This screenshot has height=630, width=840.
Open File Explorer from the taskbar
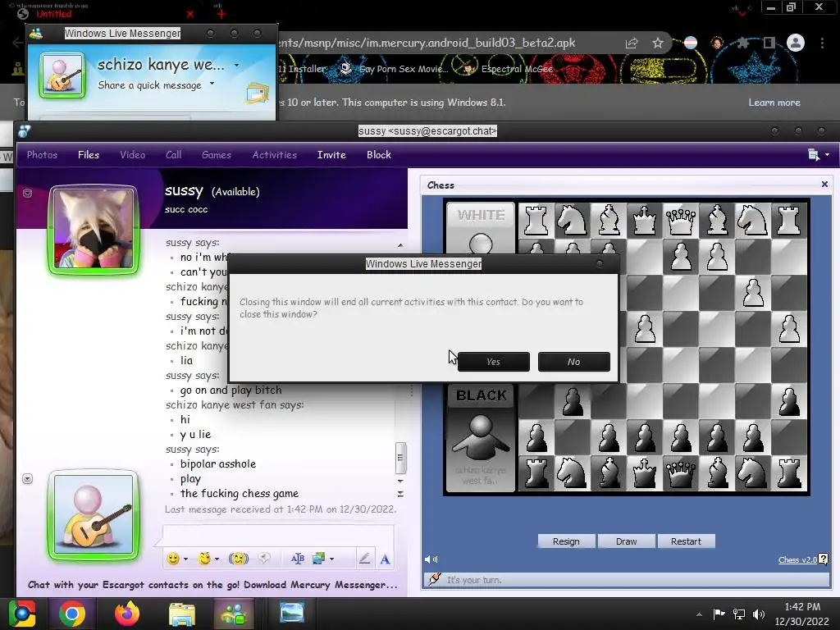pyautogui.click(x=182, y=614)
